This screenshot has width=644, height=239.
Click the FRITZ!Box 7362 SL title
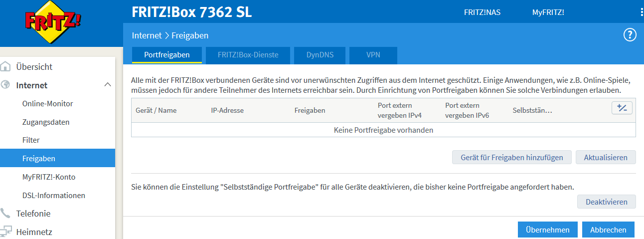pyautogui.click(x=192, y=12)
